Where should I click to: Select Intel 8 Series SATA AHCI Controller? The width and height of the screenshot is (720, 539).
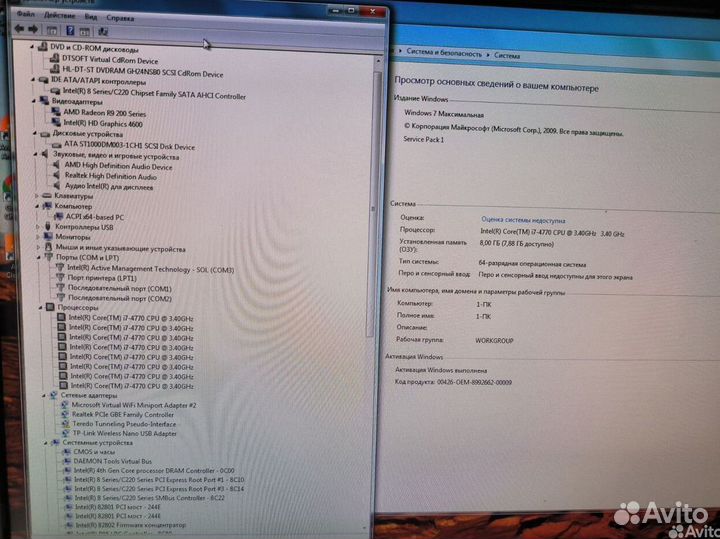point(154,94)
